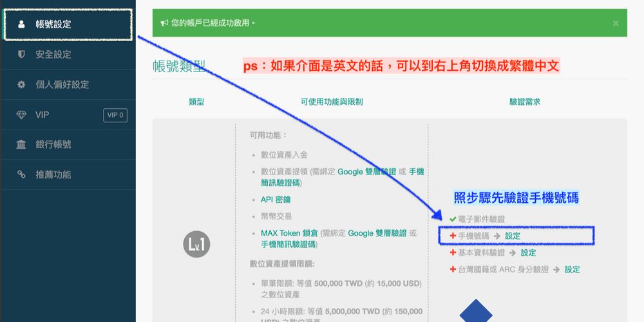Click the megaphone icon in the green banner
The height and width of the screenshot is (322, 644).
pyautogui.click(x=164, y=23)
